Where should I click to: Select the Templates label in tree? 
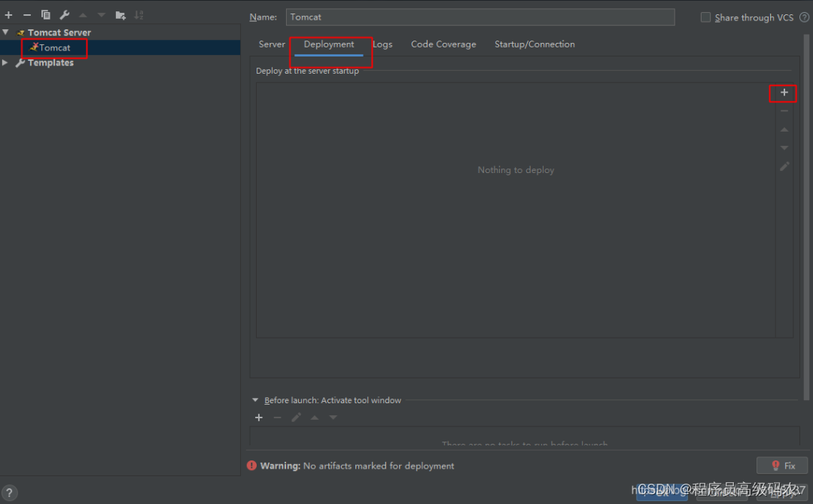pyautogui.click(x=51, y=62)
